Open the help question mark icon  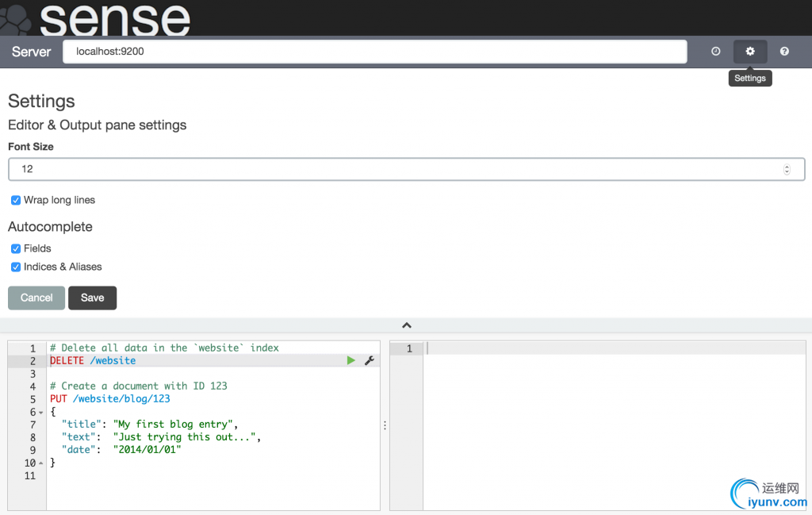tap(784, 52)
